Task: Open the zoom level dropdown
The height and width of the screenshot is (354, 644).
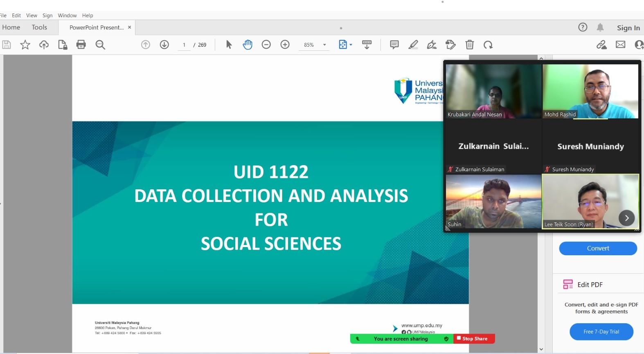Action: click(324, 45)
